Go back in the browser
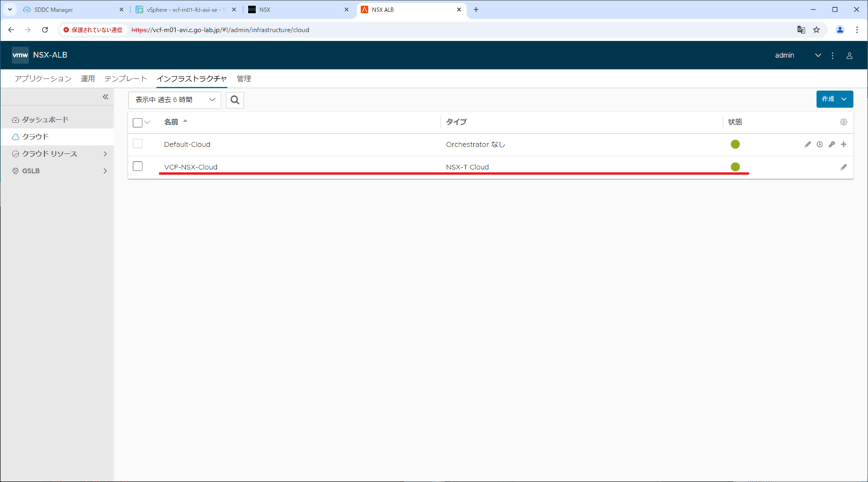The height and width of the screenshot is (482, 868). (x=11, y=30)
